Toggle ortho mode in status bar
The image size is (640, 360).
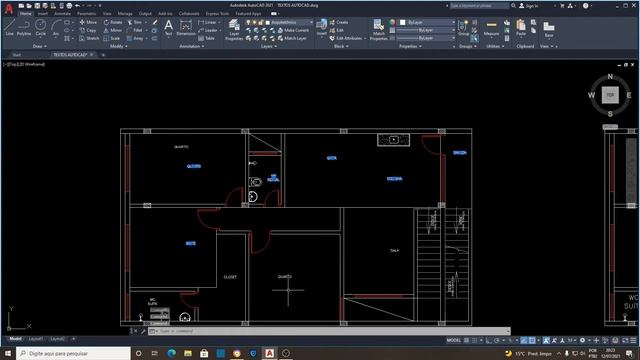[489, 340]
